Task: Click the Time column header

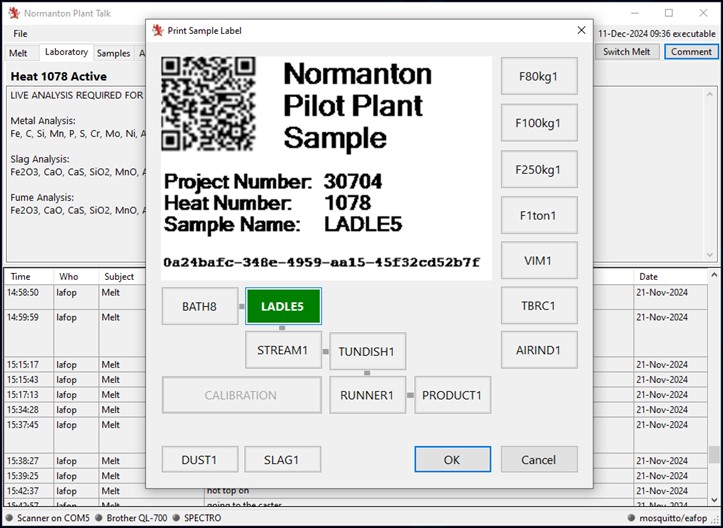Action: [29, 277]
